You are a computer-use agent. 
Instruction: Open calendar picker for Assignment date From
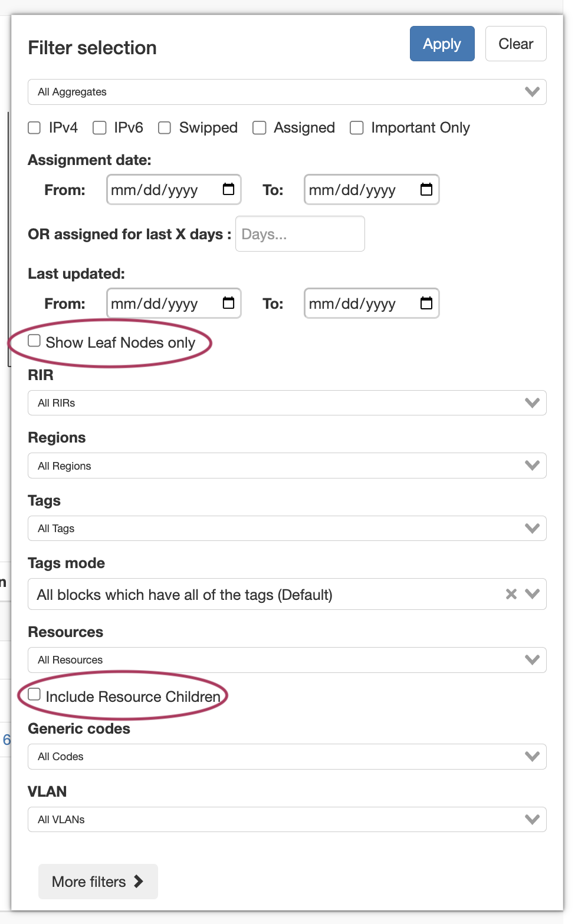[x=228, y=189]
